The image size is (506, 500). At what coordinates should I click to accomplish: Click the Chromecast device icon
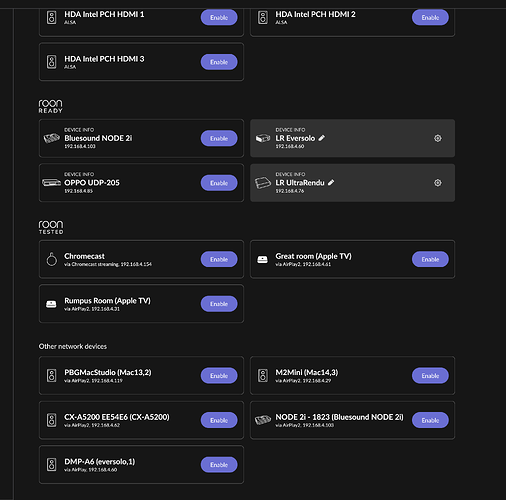[52, 259]
